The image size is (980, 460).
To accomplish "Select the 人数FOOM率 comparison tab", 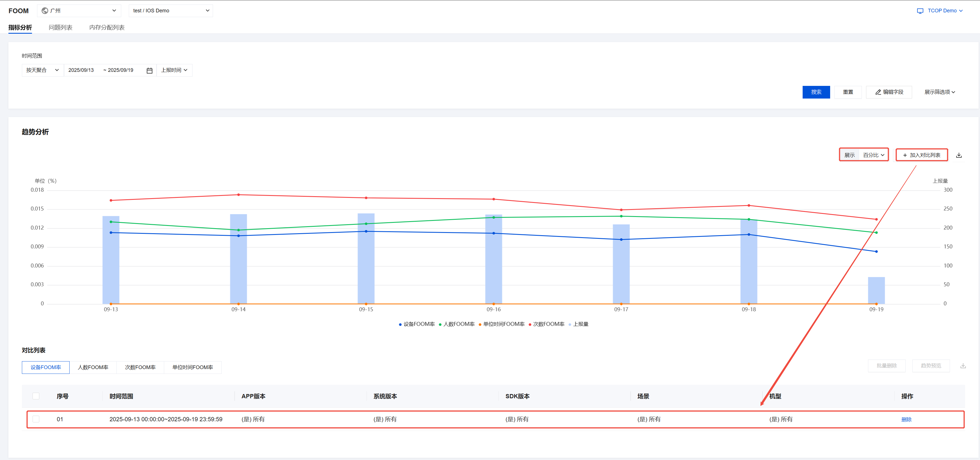I will (93, 367).
